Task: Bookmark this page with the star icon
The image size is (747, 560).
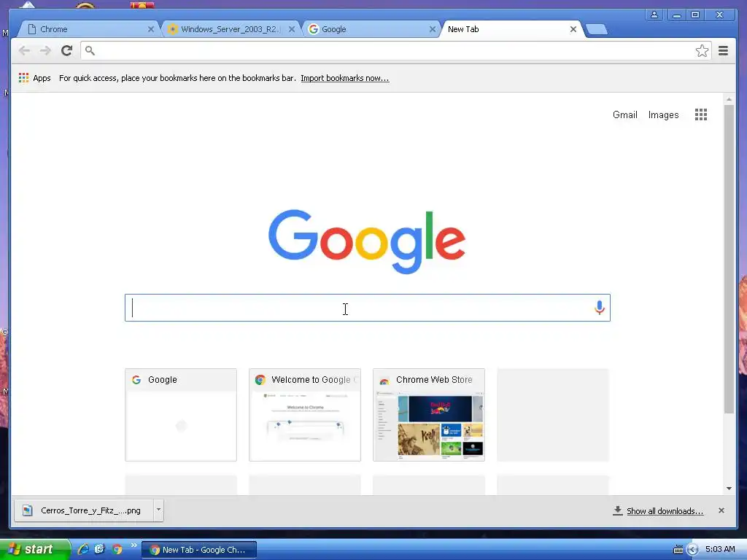Action: click(x=702, y=50)
